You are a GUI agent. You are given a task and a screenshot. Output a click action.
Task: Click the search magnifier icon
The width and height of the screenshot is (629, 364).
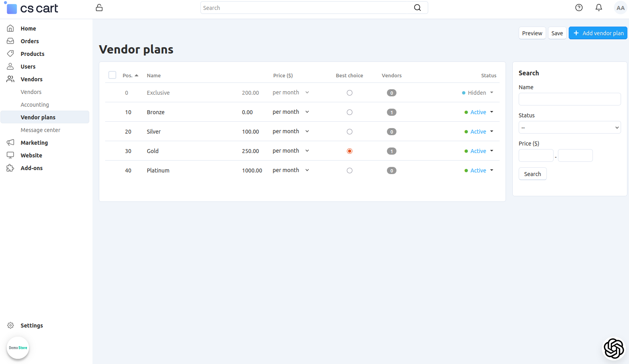coord(417,8)
